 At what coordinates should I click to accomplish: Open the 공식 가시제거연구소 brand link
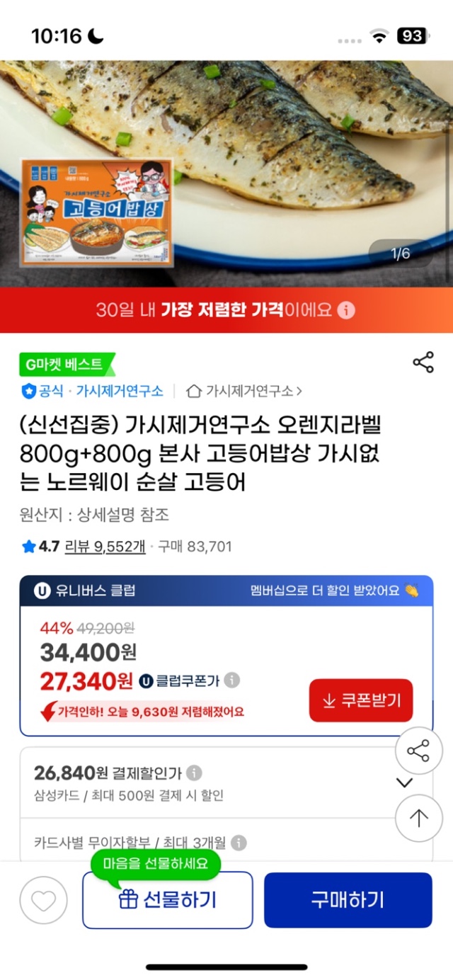[x=92, y=391]
